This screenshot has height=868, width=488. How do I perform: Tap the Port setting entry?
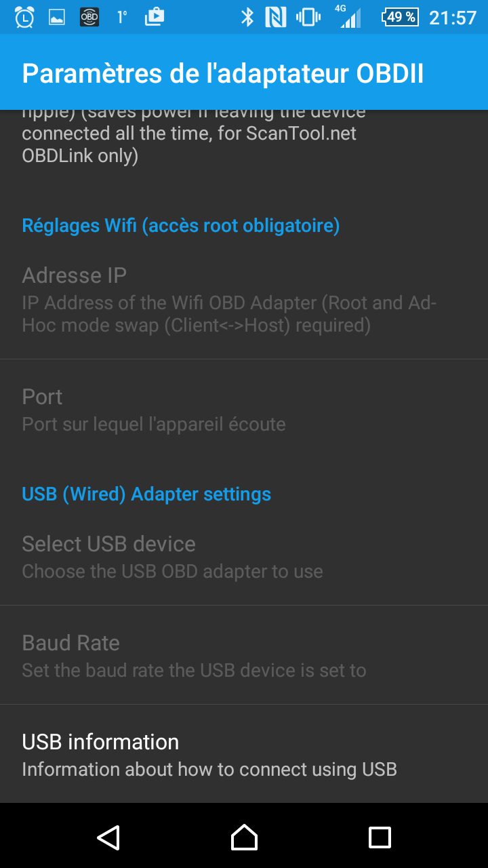click(244, 409)
